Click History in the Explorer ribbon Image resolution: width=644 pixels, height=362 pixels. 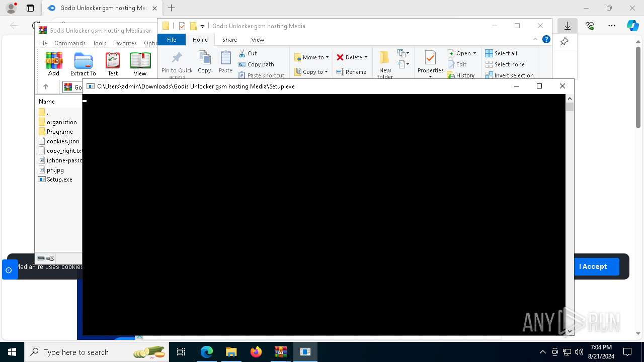(x=461, y=75)
